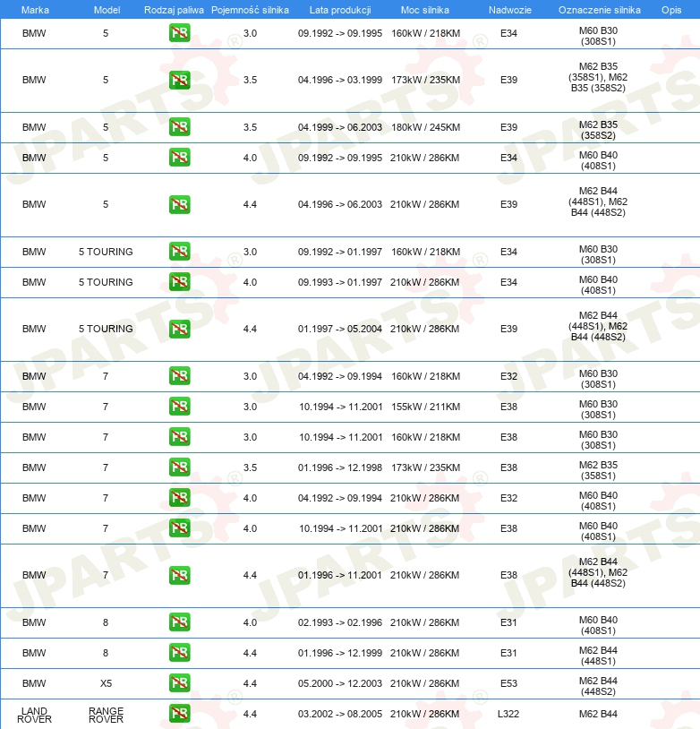The image size is (700, 729).
Task: Click fuel icon in BMW 7 3.5 E38 row
Action: (179, 467)
